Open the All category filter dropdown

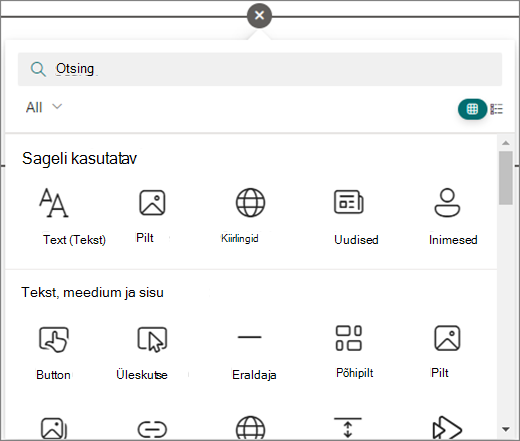tap(44, 107)
